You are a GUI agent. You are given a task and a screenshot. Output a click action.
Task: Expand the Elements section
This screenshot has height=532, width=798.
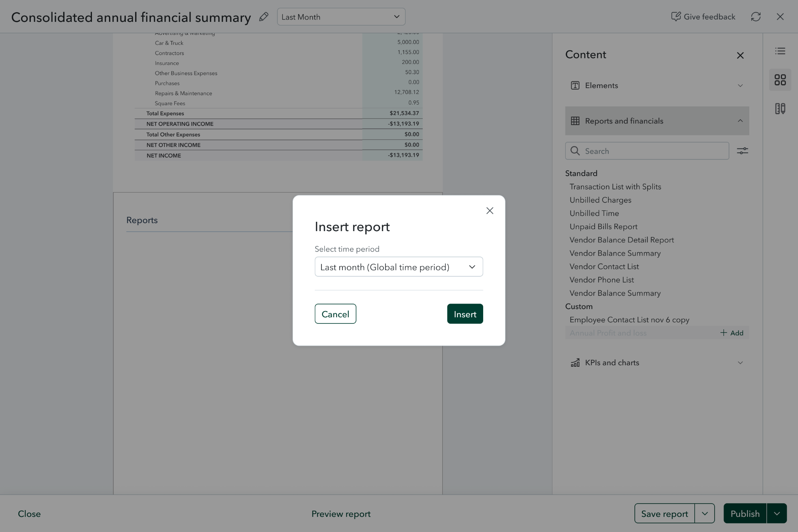coord(657,85)
